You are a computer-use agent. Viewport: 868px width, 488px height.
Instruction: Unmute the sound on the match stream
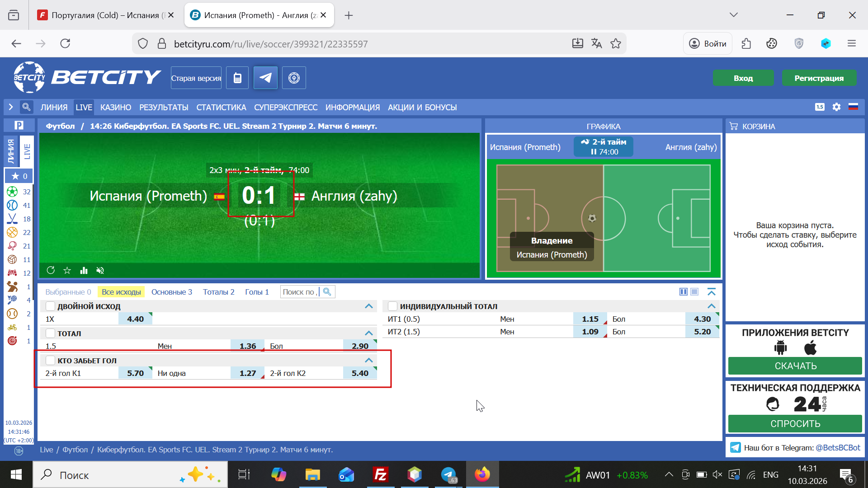pos(100,271)
